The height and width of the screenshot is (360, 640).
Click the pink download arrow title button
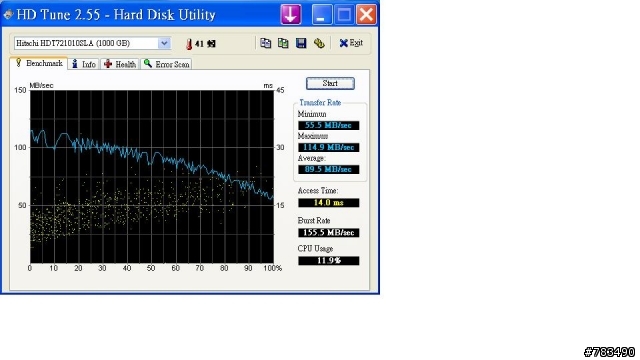(291, 14)
